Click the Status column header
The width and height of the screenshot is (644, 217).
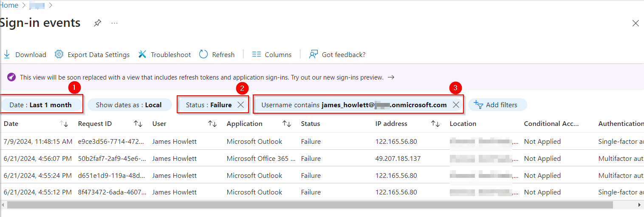coord(311,124)
